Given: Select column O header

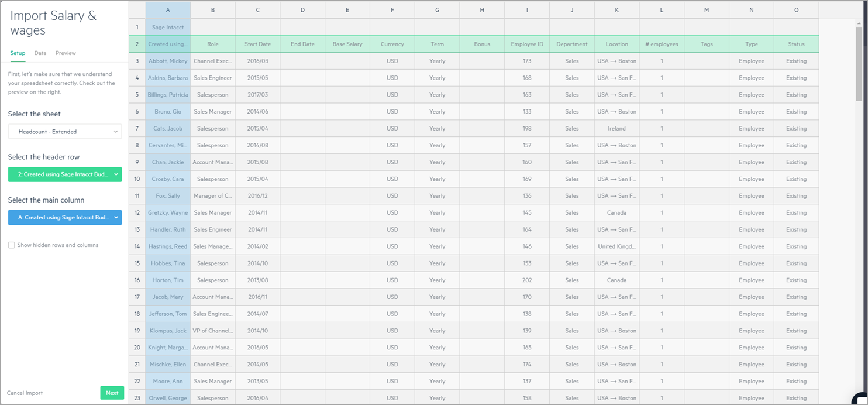Looking at the screenshot, I should [x=796, y=10].
